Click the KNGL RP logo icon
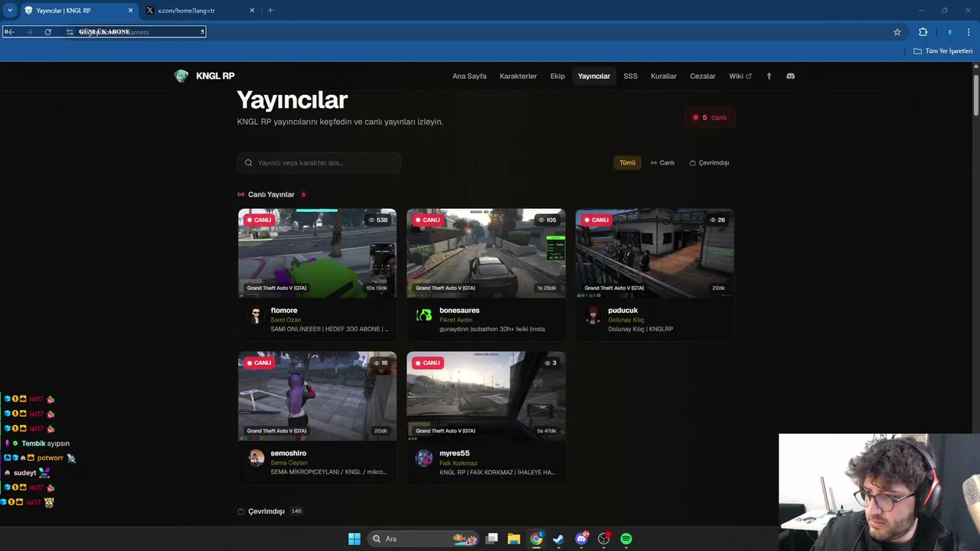The width and height of the screenshot is (980, 551). click(x=181, y=76)
